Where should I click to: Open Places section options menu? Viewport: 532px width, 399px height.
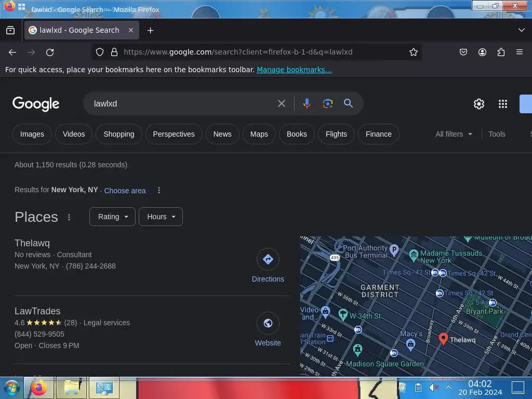[69, 217]
